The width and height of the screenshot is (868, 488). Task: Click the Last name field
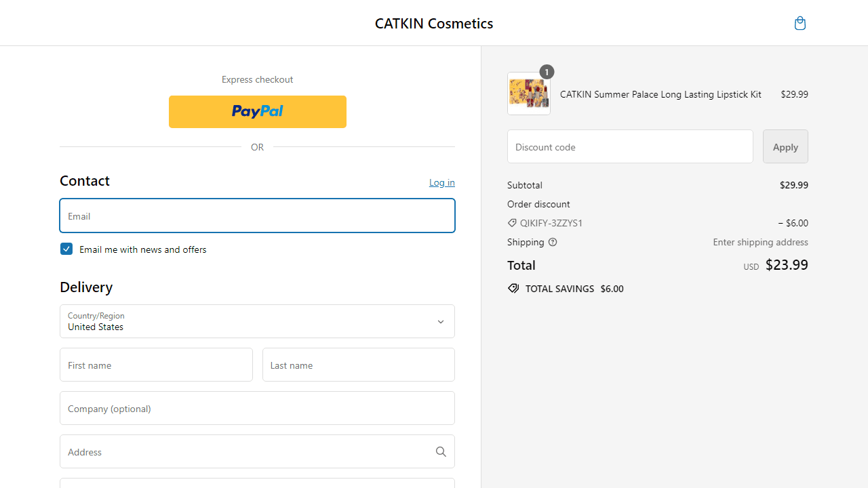[359, 365]
